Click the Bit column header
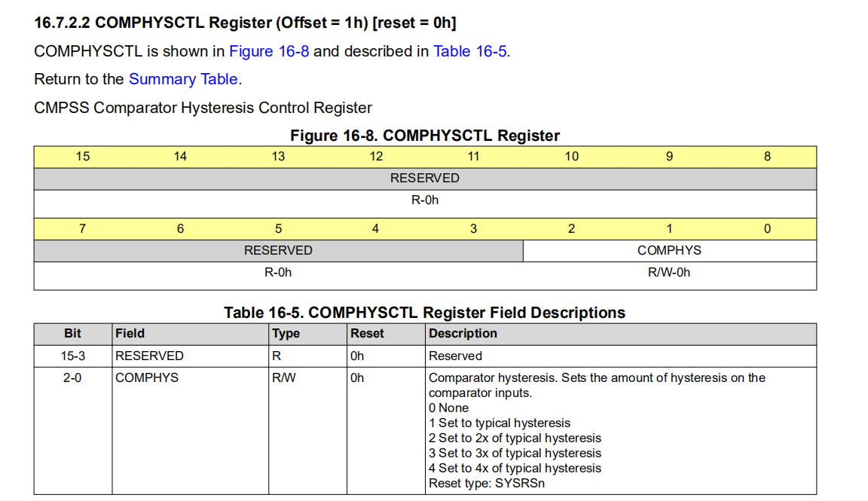The width and height of the screenshot is (868, 501). pyautogui.click(x=73, y=333)
